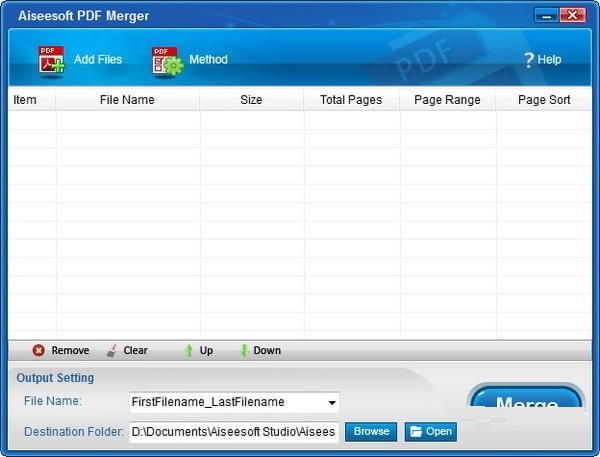Click the Total Pages column header
600x457 pixels.
click(351, 100)
